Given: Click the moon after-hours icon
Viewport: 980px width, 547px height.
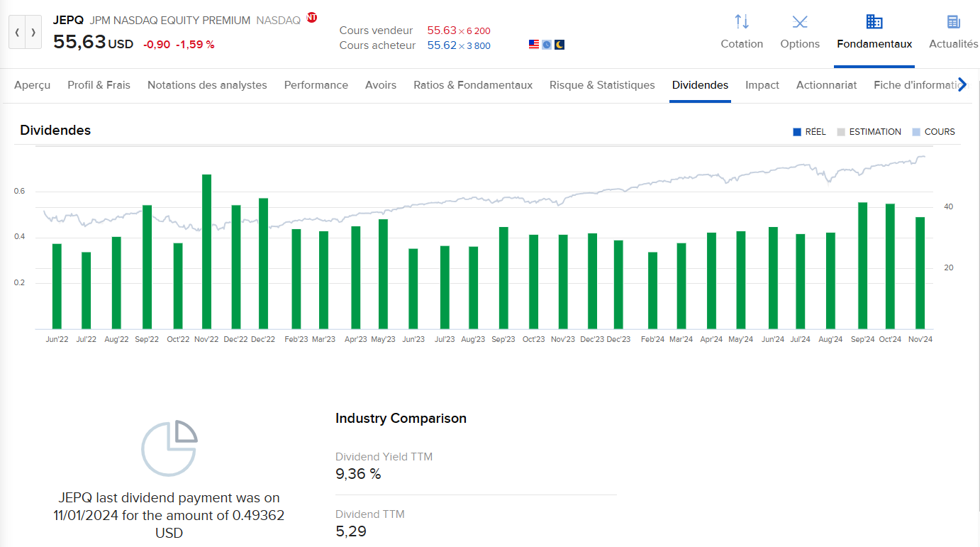Looking at the screenshot, I should pyautogui.click(x=559, y=45).
